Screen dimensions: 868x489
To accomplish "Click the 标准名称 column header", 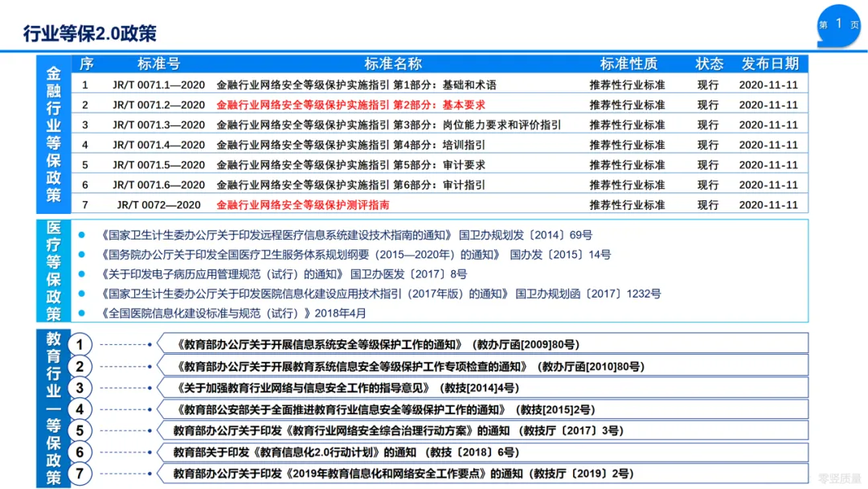I will click(393, 64).
